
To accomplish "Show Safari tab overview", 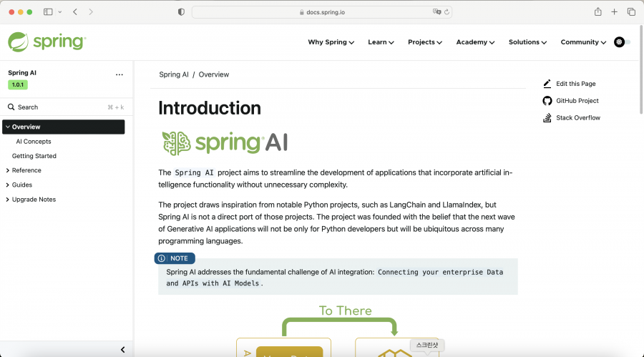I will coord(631,12).
